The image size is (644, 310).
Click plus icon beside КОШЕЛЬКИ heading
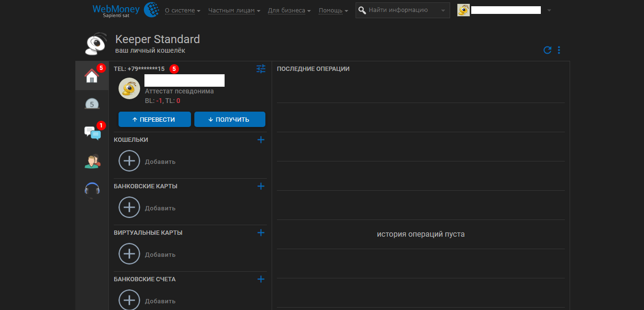point(261,140)
